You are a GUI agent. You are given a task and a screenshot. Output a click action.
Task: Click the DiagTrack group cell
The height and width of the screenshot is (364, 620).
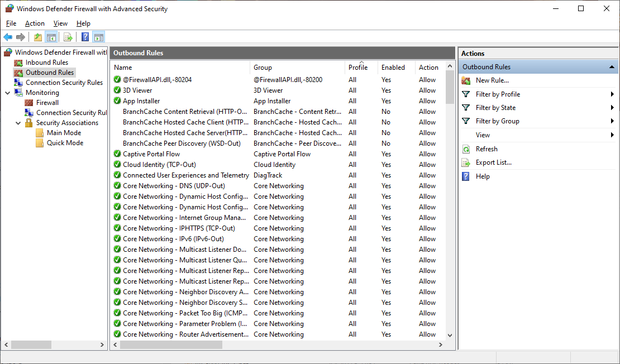[x=268, y=175]
